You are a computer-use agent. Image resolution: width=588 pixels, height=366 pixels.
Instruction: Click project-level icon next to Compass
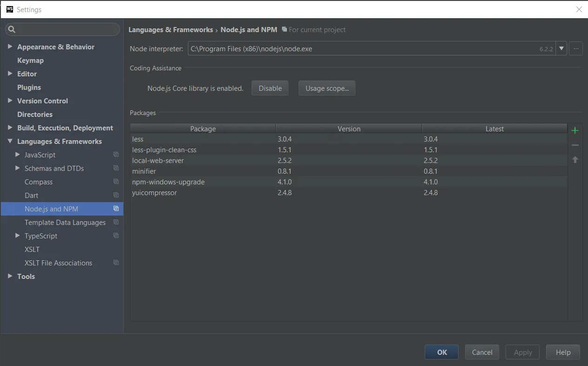point(116,182)
